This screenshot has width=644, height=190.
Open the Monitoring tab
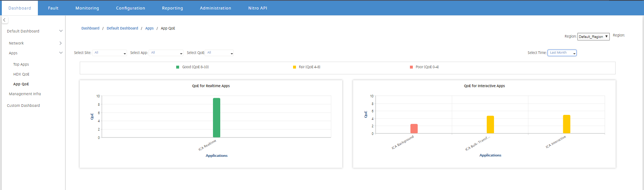click(87, 8)
